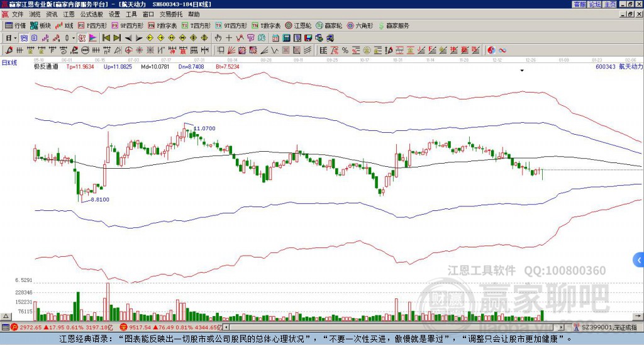Open the 交易委托 menu
The image size is (644, 345).
[171, 14]
